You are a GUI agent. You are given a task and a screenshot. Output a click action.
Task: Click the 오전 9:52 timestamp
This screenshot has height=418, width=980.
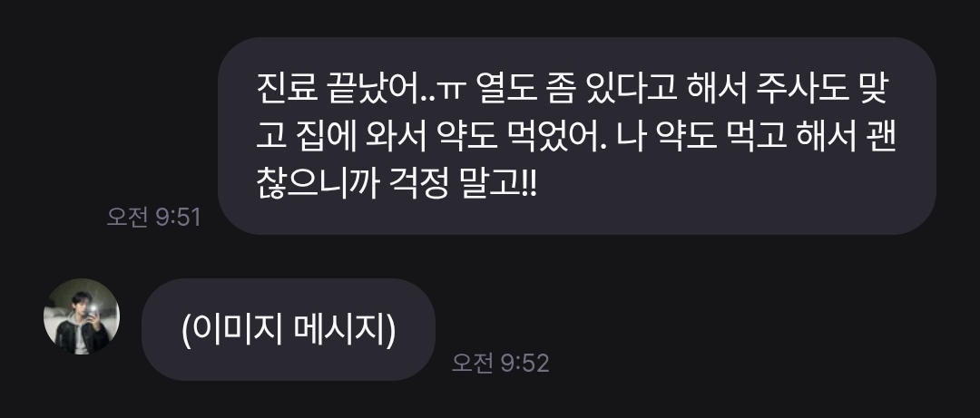[501, 363]
